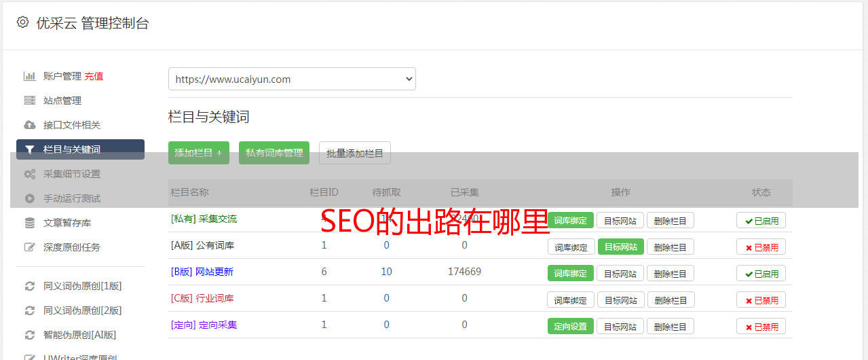The height and width of the screenshot is (360, 868).
Task: Click the bar chart icon for 账户管理
Action: 29,76
